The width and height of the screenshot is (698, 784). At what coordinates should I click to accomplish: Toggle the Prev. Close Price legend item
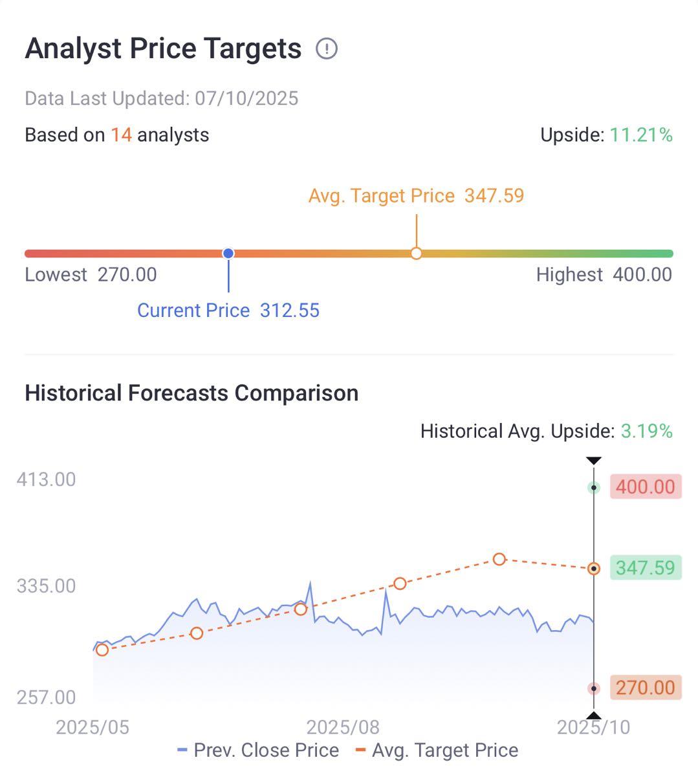[x=258, y=750]
